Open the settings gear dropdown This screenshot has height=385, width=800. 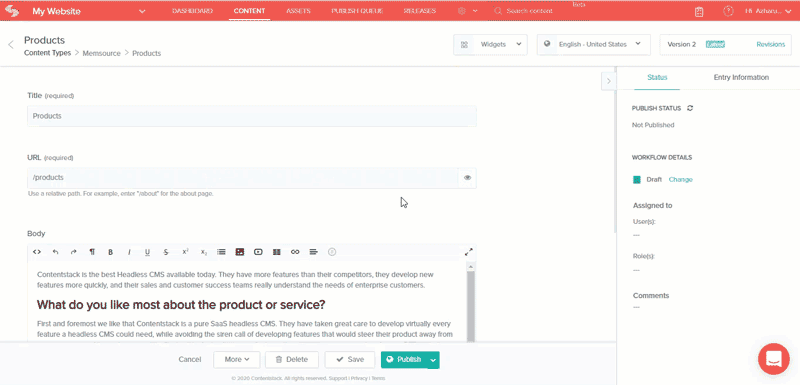coord(467,11)
